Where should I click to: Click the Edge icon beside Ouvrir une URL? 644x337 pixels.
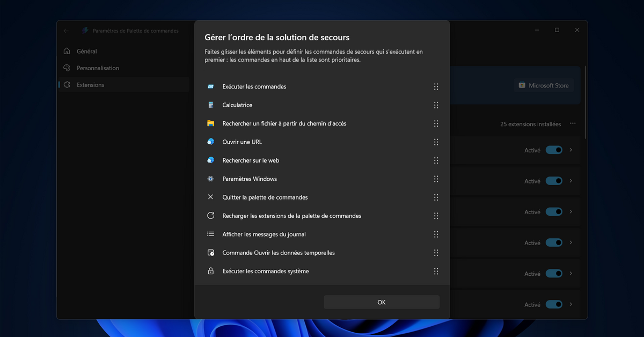pyautogui.click(x=211, y=142)
